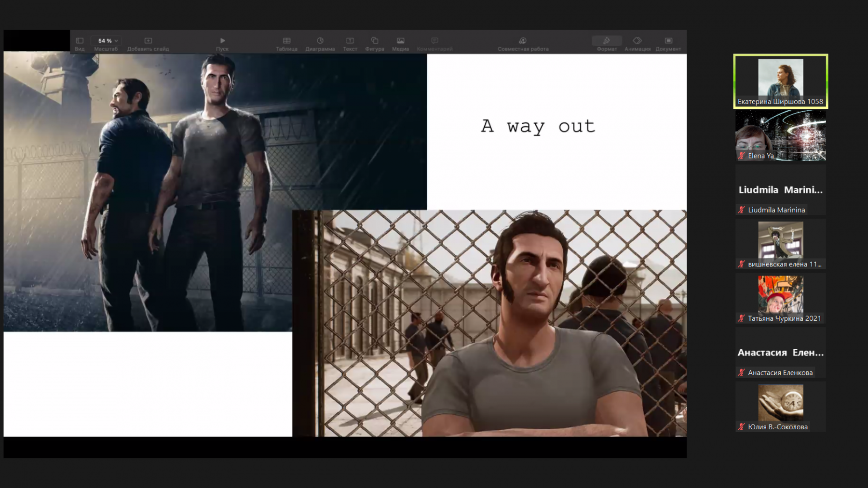The width and height of the screenshot is (868, 488).
Task: Insert a chart with Диаграмма icon
Action: tap(320, 41)
